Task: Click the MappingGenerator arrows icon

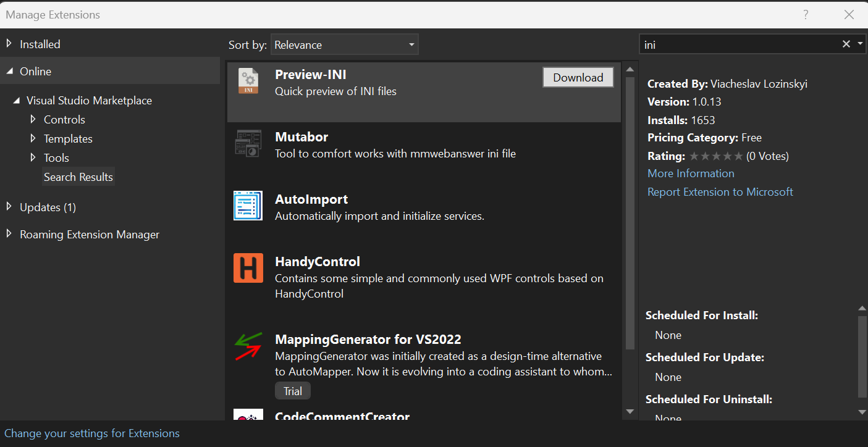Action: pos(248,346)
